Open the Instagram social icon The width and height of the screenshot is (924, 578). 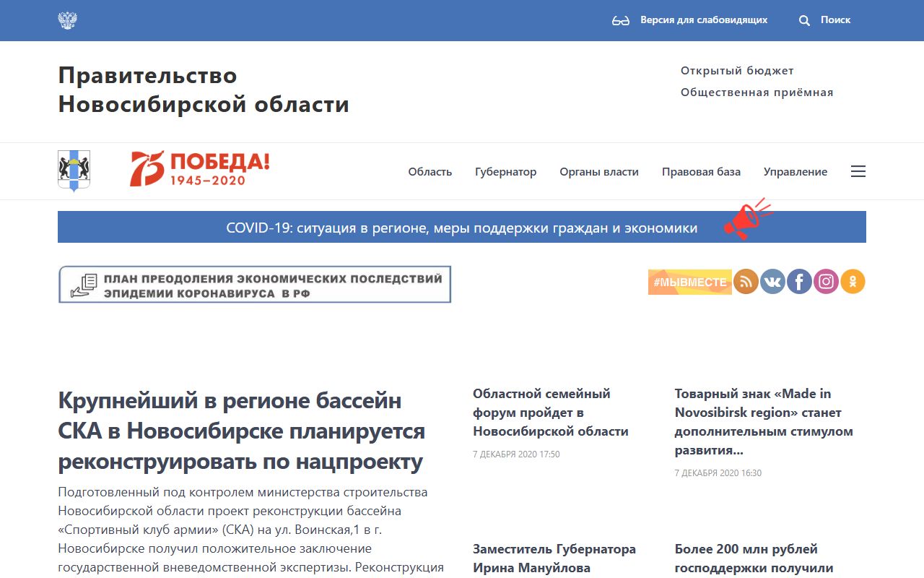(x=826, y=282)
